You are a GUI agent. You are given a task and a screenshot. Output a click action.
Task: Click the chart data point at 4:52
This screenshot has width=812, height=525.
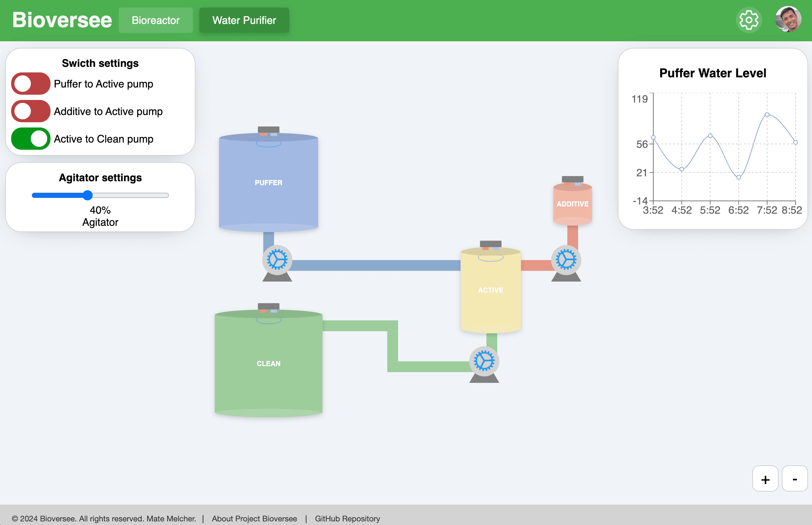tap(682, 169)
